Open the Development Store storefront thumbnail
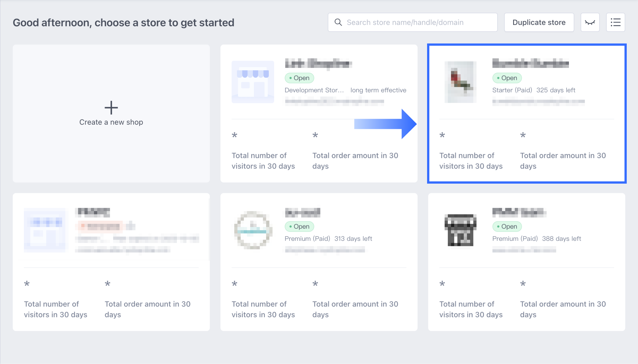Screen dimensions: 638x364 tap(253, 82)
